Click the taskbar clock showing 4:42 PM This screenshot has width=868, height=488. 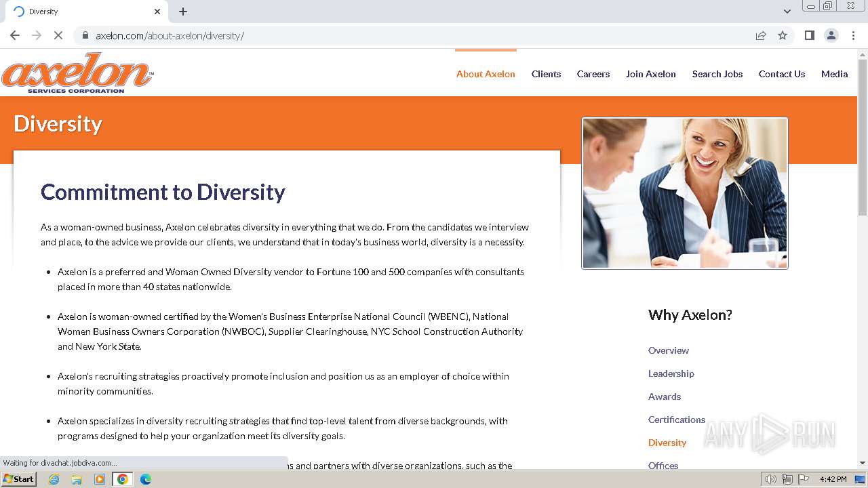click(x=833, y=479)
